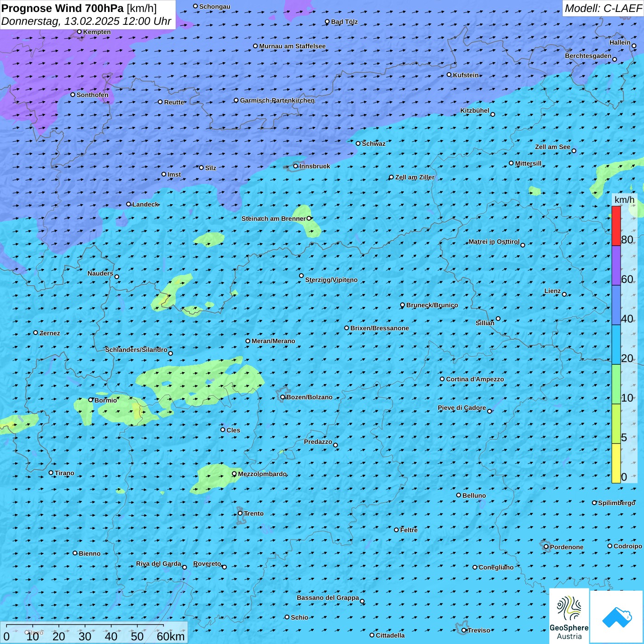
Task: Click the 'Zernez' label
Action: [x=50, y=333]
